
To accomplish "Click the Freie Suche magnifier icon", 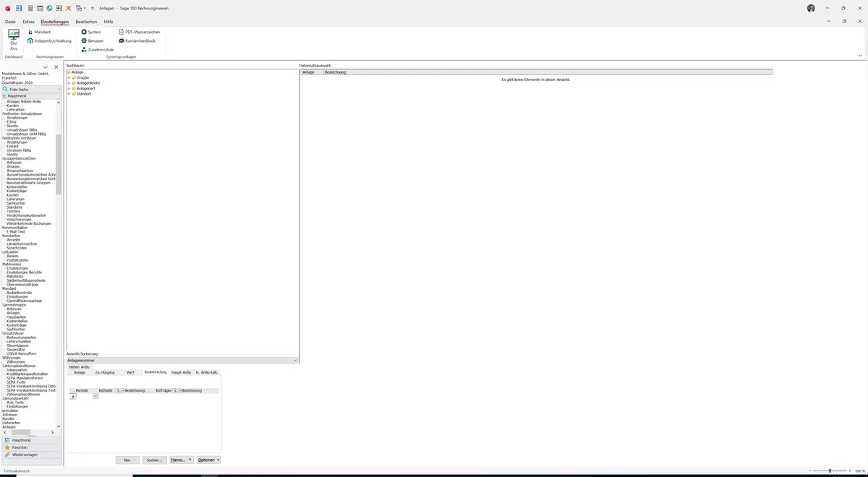I will tap(5, 89).
